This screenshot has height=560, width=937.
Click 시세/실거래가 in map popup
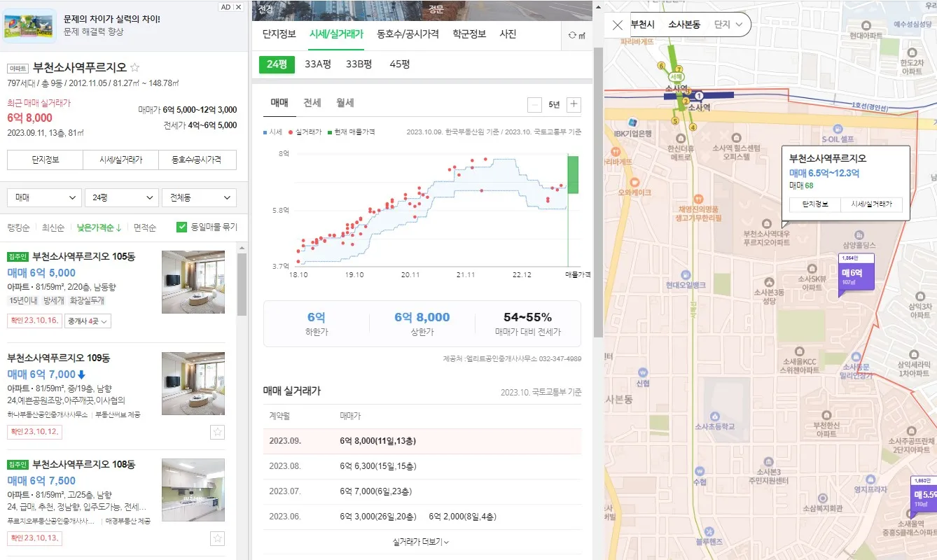click(x=872, y=205)
